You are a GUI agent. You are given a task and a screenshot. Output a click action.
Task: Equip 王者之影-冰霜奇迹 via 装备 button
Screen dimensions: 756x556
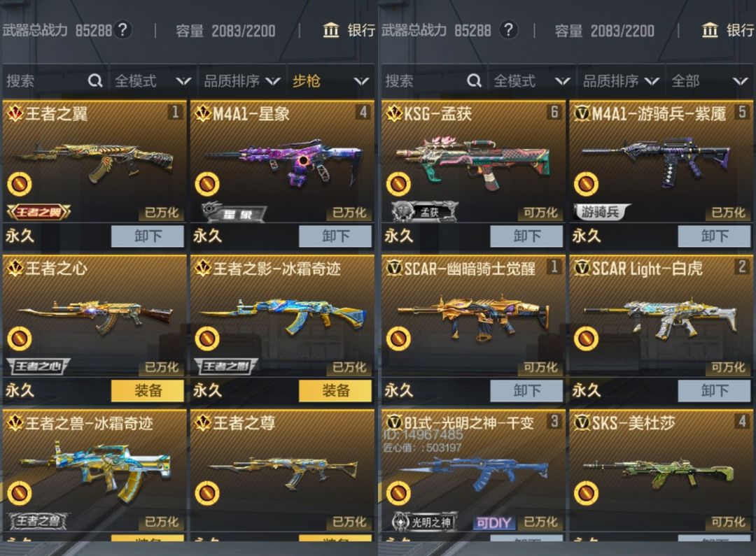click(335, 390)
